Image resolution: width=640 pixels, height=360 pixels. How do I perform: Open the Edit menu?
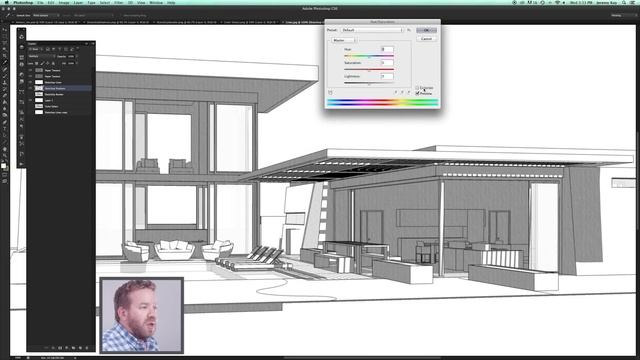click(51, 2)
